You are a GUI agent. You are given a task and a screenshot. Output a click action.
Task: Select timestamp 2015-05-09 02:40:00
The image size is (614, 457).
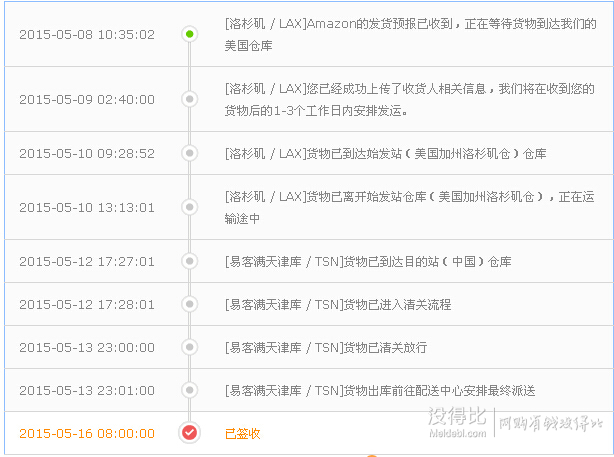coord(87,99)
